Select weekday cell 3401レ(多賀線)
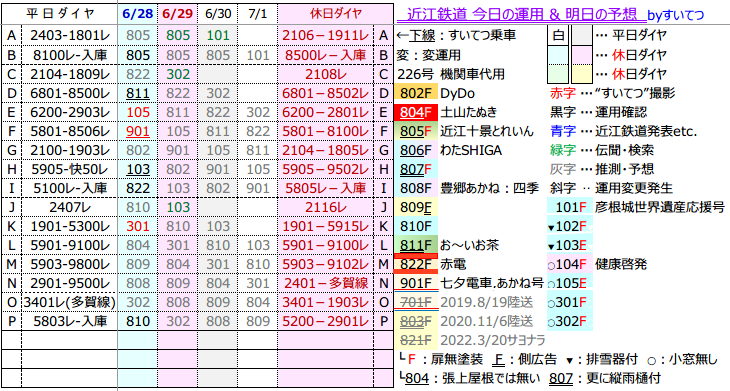 coord(69,302)
